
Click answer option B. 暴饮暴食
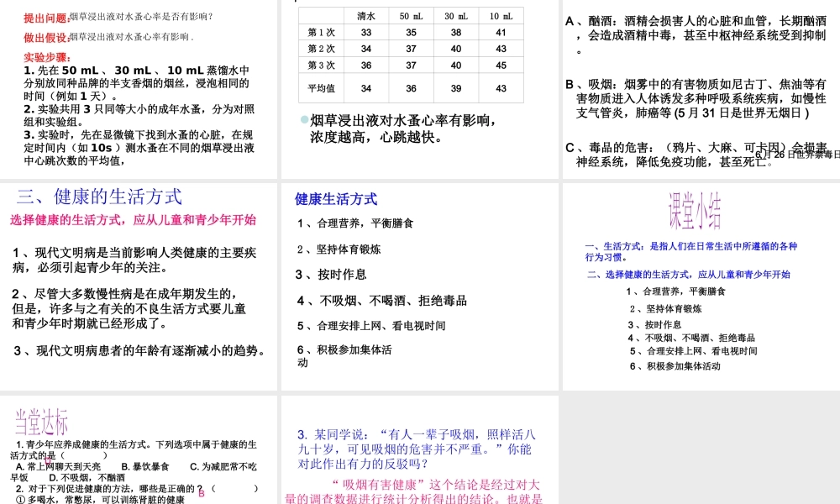pyautogui.click(x=144, y=466)
